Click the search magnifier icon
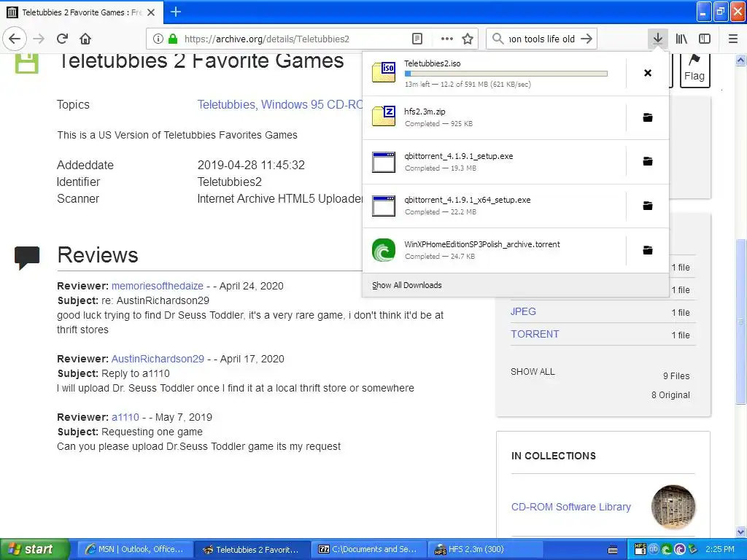 point(498,39)
